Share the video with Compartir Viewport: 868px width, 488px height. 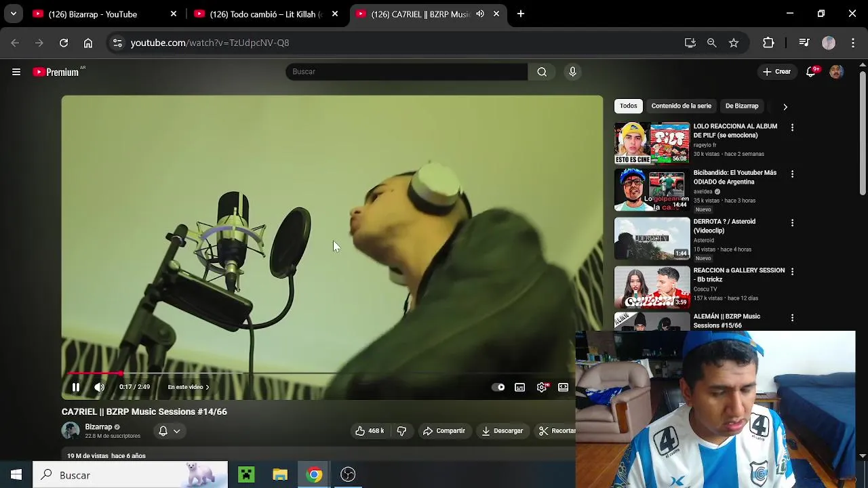click(444, 431)
